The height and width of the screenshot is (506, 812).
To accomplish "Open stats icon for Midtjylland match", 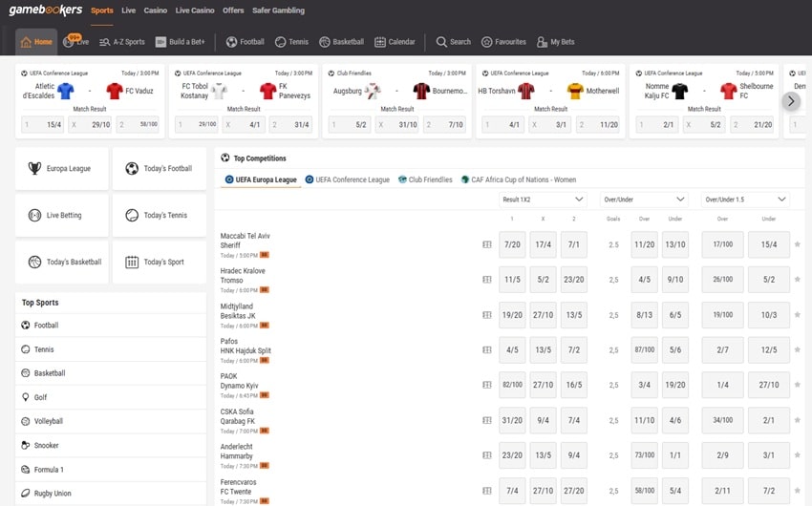I will click(487, 314).
